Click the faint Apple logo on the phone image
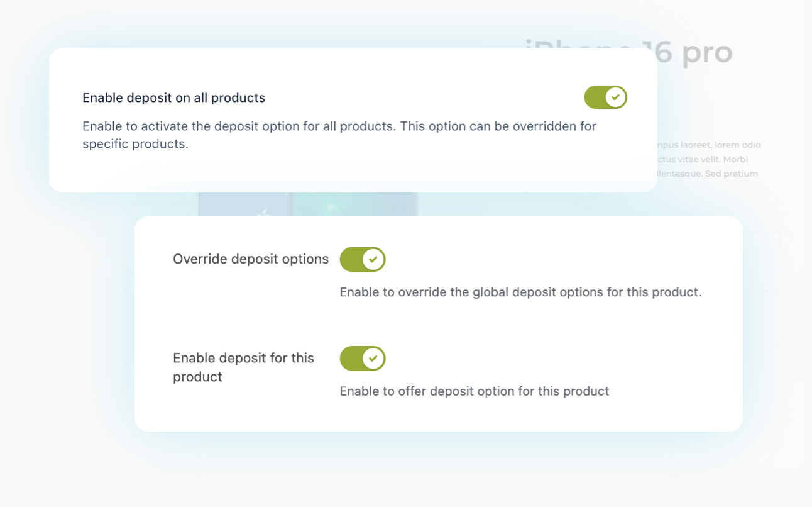Viewport: 812px width, 507px height. click(x=265, y=212)
